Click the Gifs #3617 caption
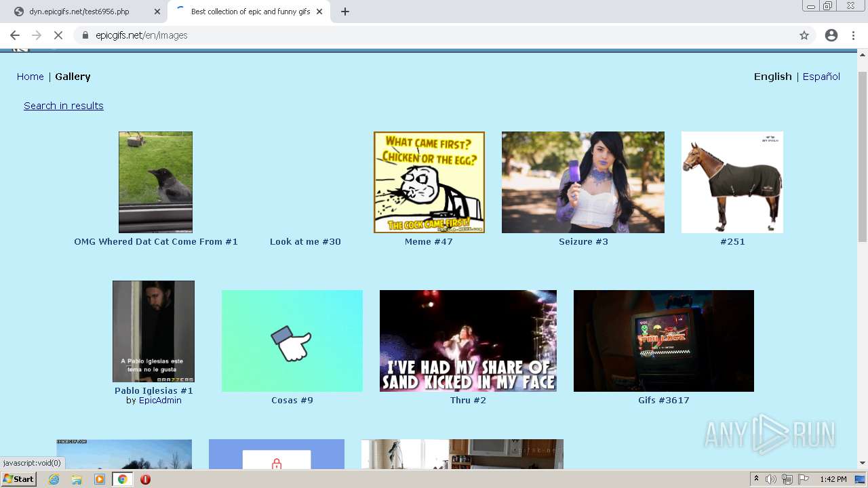This screenshot has width=868, height=488. (x=664, y=401)
